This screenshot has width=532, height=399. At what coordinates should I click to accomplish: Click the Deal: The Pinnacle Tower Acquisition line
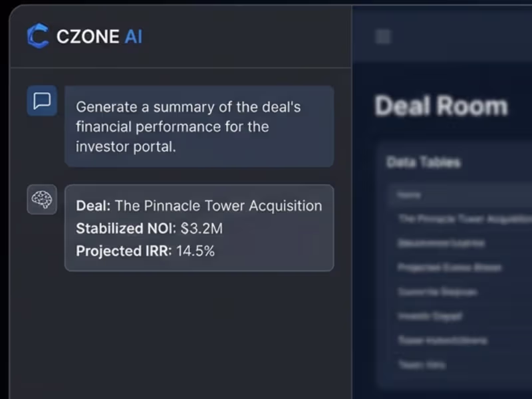pyautogui.click(x=199, y=206)
